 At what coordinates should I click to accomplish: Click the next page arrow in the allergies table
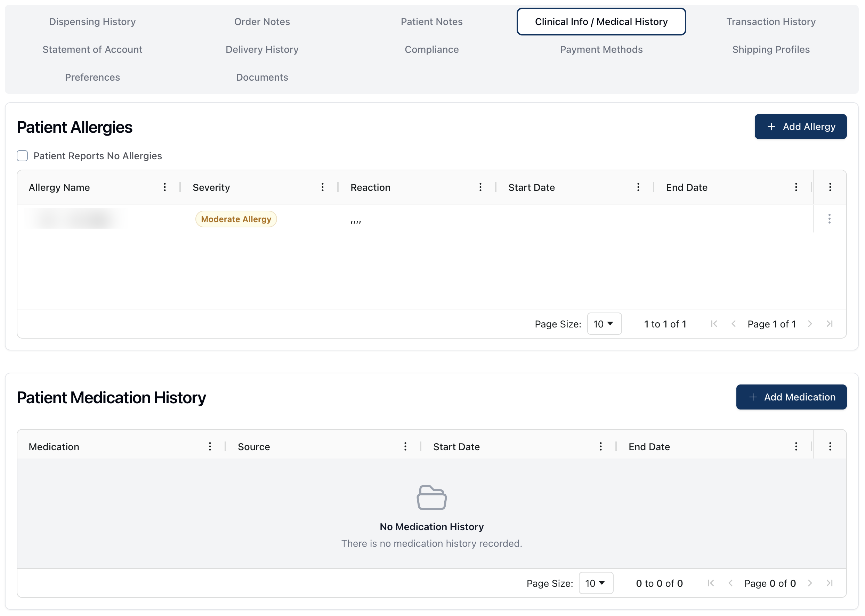810,324
